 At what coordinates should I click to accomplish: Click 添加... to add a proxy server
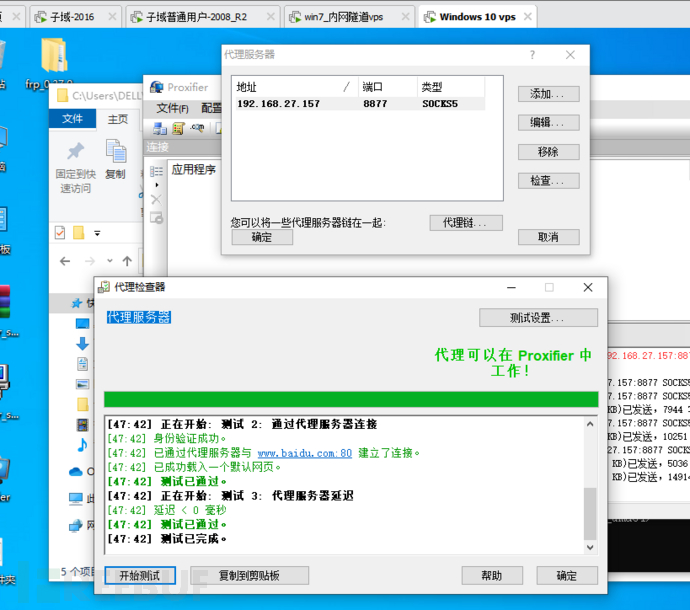point(548,94)
